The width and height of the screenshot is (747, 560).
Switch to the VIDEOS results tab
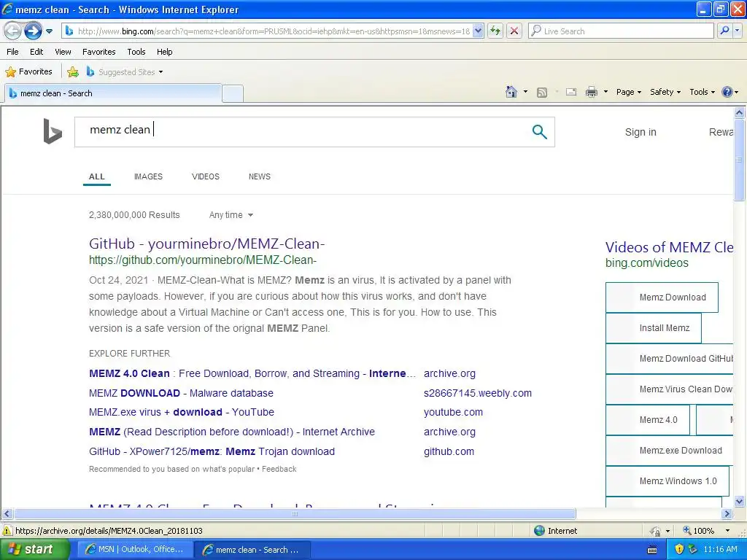point(205,176)
